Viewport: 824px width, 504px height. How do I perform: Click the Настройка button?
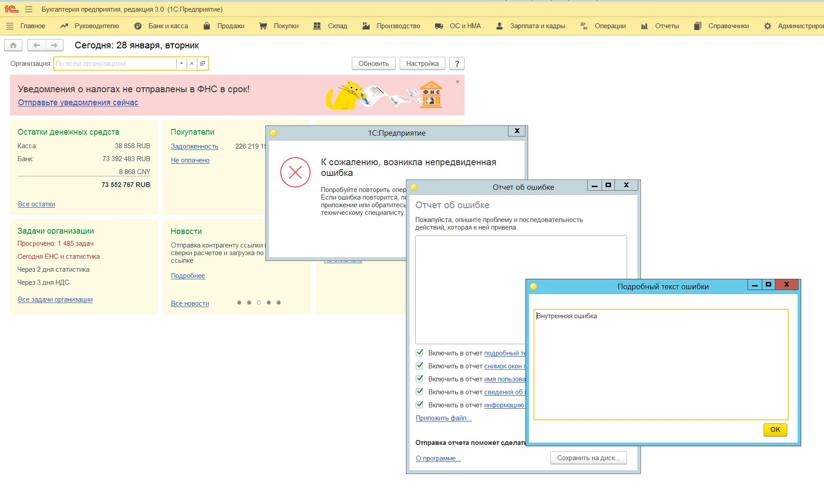point(422,64)
